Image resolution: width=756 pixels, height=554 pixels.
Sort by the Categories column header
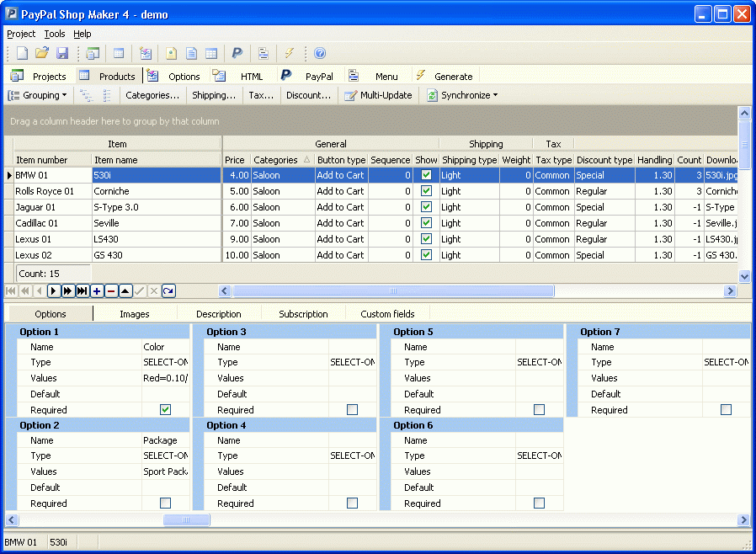(x=283, y=160)
